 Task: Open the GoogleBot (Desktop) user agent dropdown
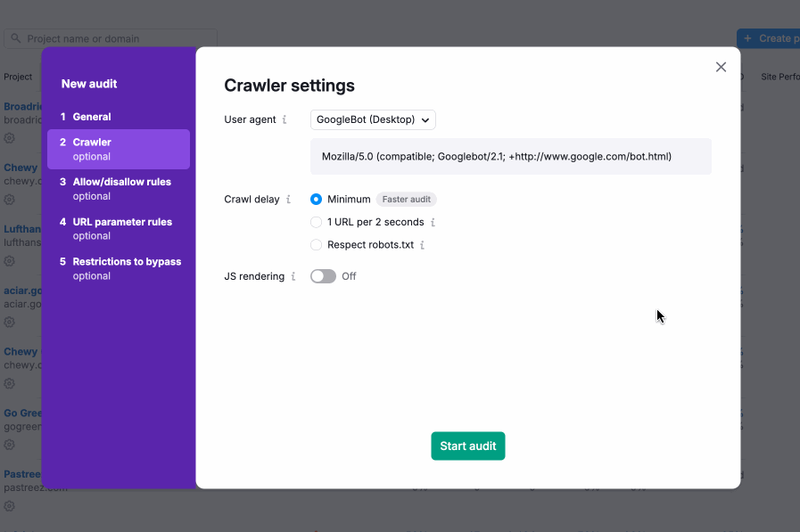click(373, 119)
